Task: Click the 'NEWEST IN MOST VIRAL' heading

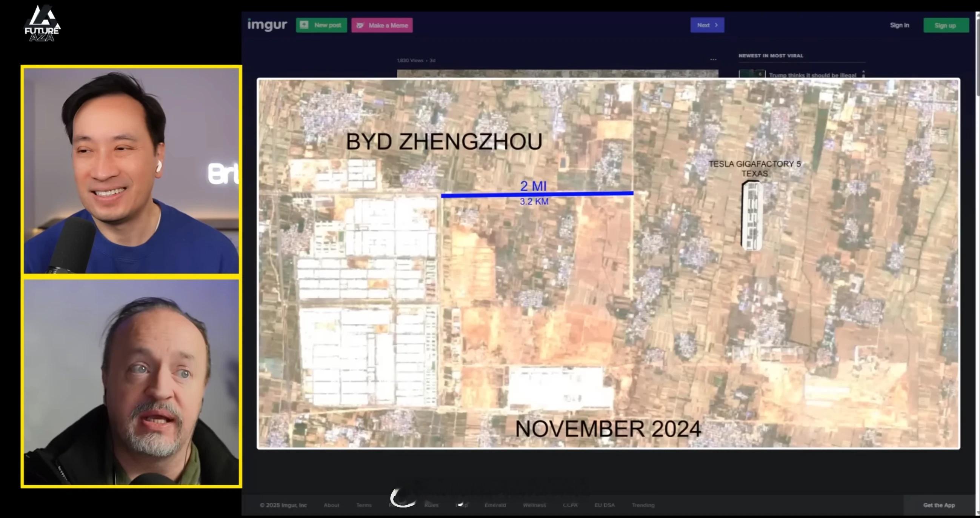Action: coord(771,55)
